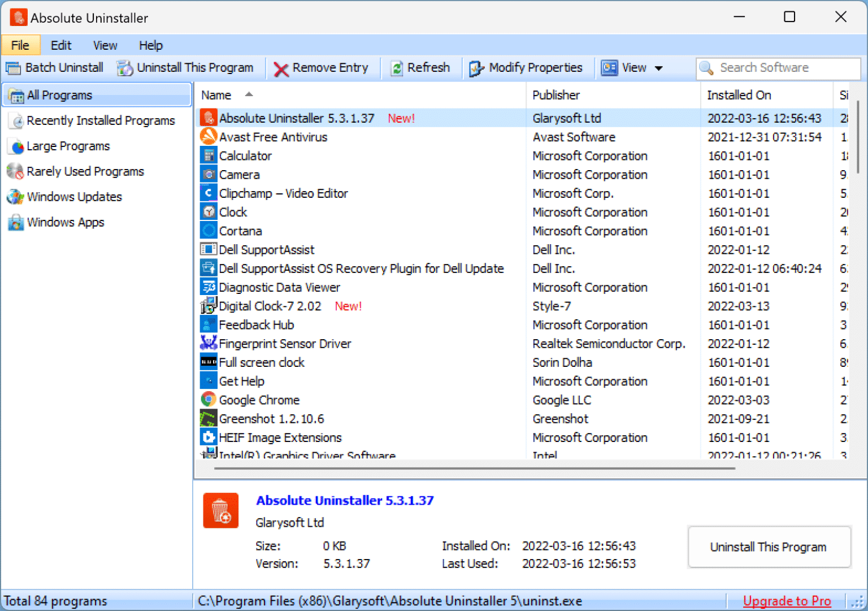Follow the Upgrade to Pro link

(787, 601)
